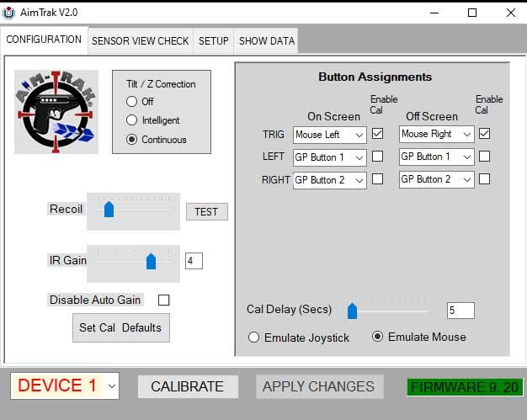Open LEFT Off Screen GP Button 1 dropdown

tap(437, 157)
